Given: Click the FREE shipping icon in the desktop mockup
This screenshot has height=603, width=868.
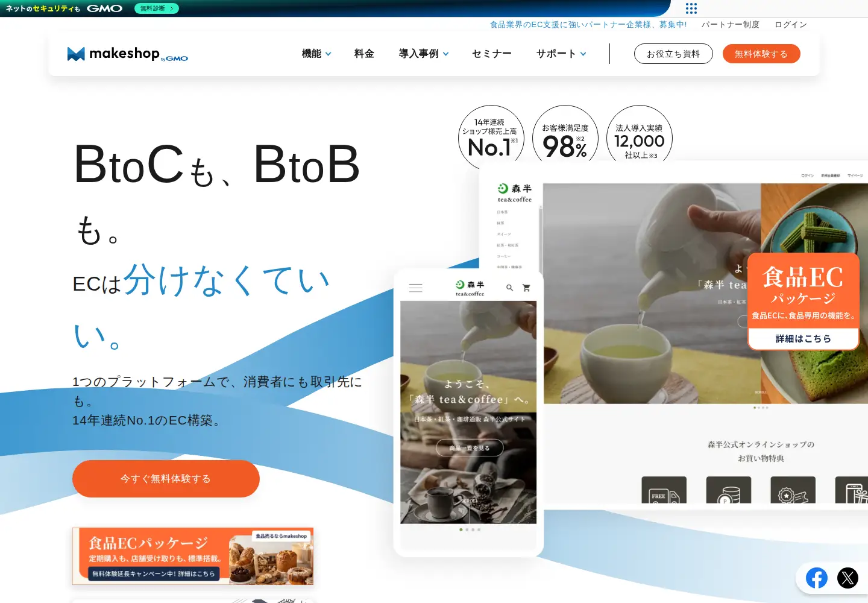Looking at the screenshot, I should point(664,490).
